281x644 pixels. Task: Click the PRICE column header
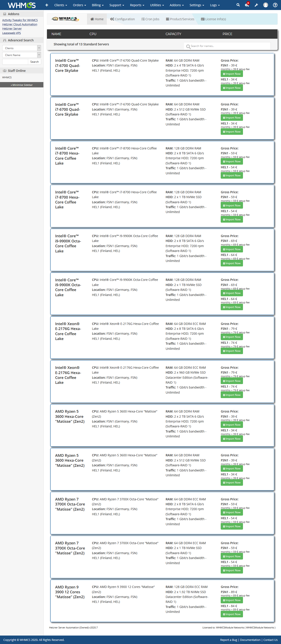[x=227, y=34]
